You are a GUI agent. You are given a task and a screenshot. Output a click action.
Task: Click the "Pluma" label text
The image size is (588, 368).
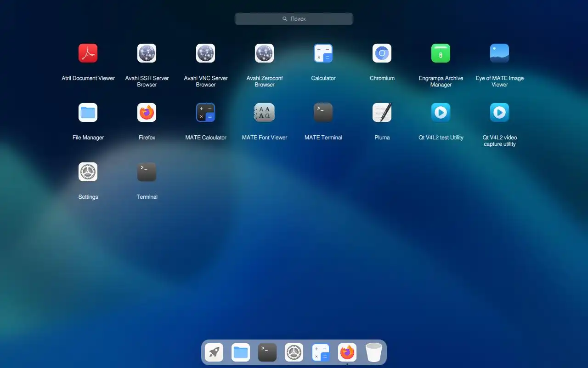point(382,138)
